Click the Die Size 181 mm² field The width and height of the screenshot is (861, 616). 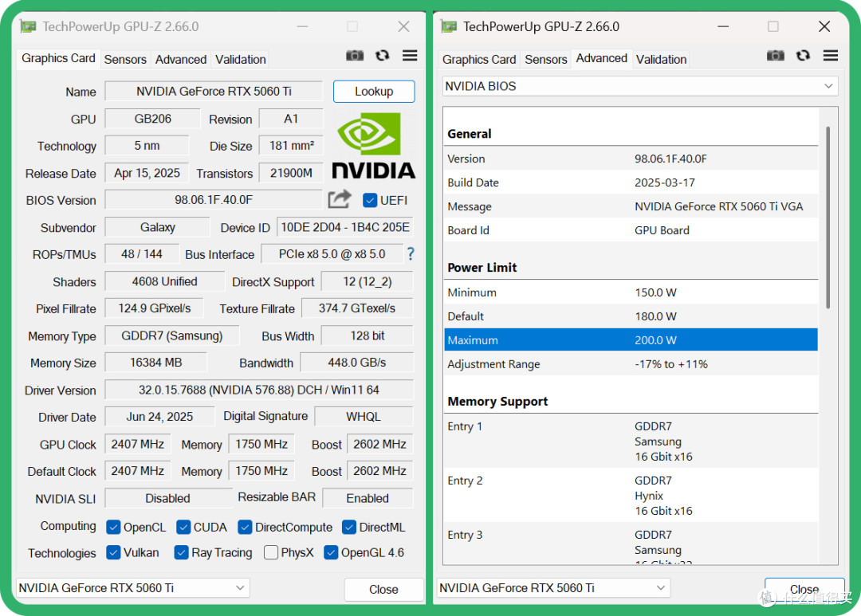(291, 146)
